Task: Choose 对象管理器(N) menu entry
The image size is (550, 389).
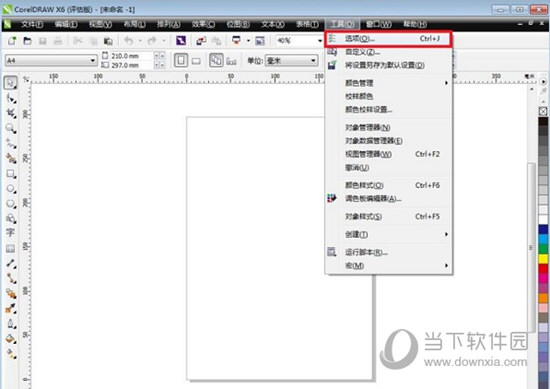Action: tap(389, 127)
